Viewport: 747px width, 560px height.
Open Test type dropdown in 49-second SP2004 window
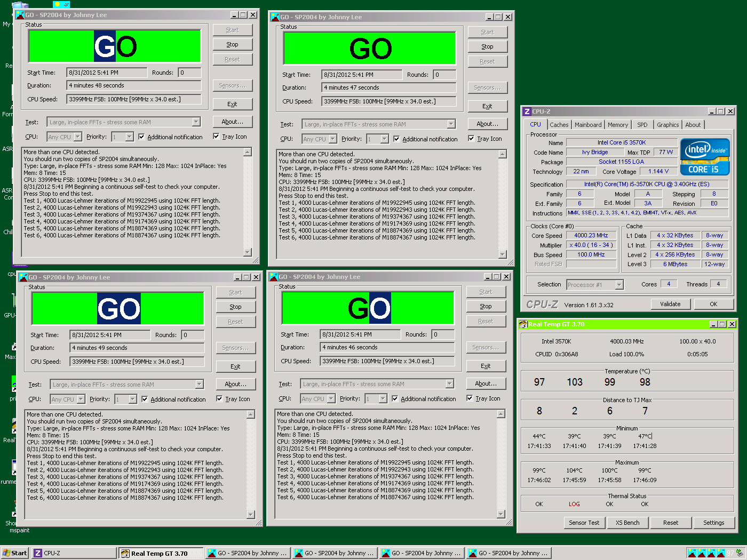pyautogui.click(x=200, y=385)
